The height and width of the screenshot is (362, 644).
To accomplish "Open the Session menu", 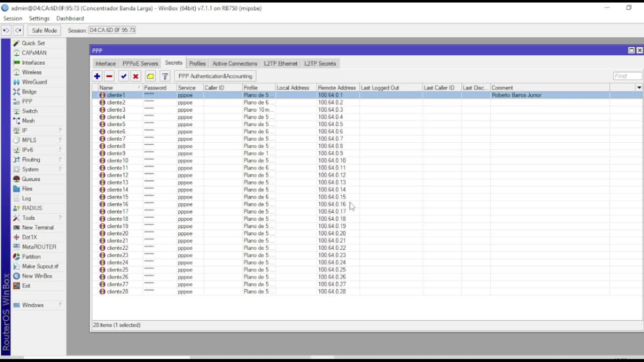I will click(x=13, y=19).
